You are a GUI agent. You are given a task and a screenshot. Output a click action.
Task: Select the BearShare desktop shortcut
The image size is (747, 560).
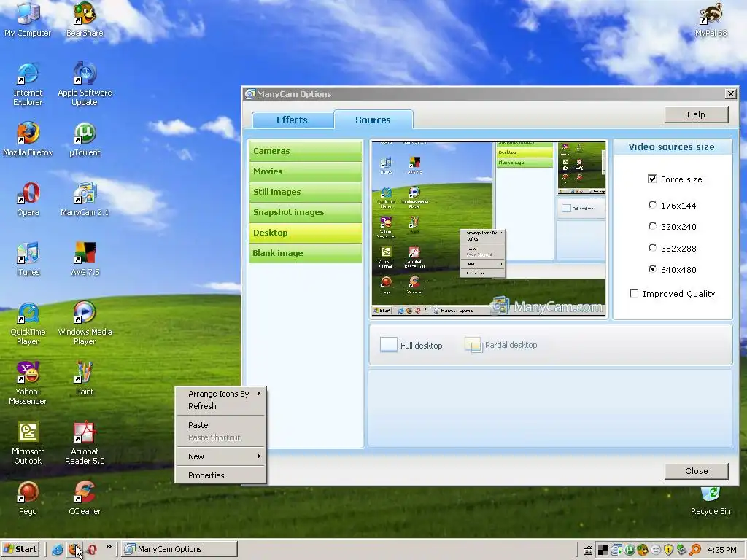[85, 20]
